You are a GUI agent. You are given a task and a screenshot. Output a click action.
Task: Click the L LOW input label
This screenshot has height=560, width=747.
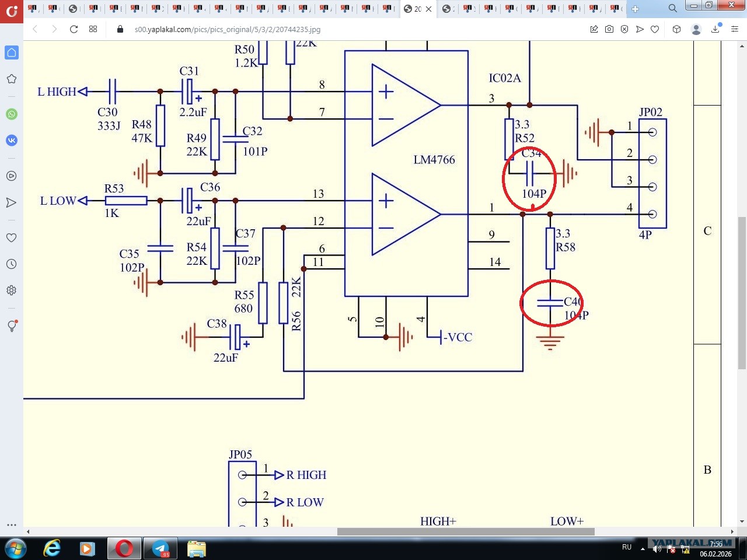58,201
